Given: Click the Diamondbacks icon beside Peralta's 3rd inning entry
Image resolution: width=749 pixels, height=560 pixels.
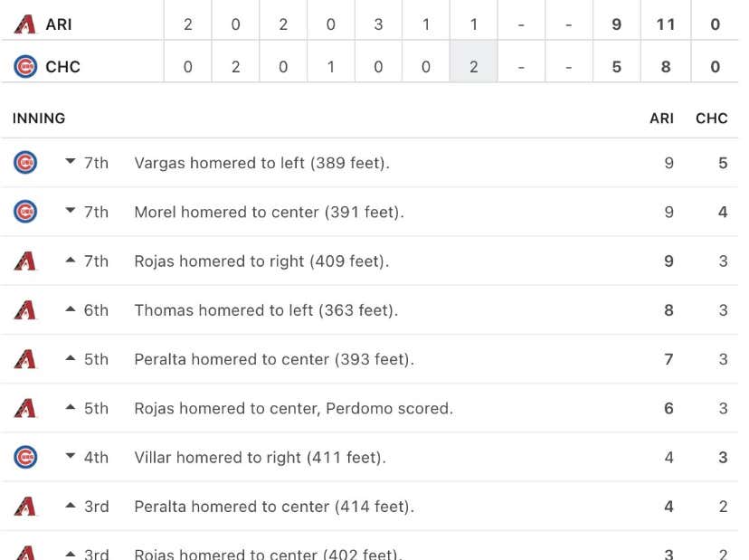Looking at the screenshot, I should pos(24,506).
